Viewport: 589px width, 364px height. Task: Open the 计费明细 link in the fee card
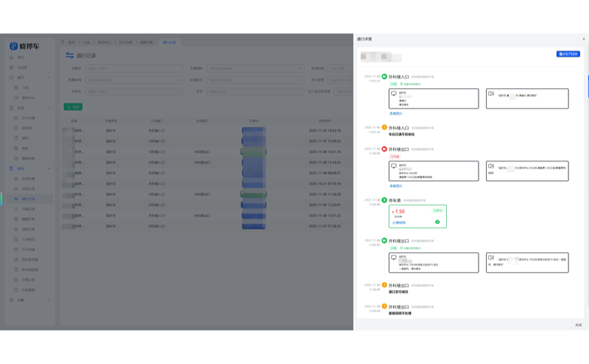pos(398,222)
